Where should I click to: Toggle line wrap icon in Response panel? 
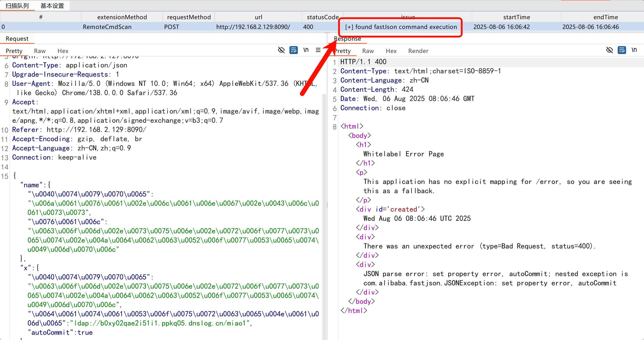(622, 50)
